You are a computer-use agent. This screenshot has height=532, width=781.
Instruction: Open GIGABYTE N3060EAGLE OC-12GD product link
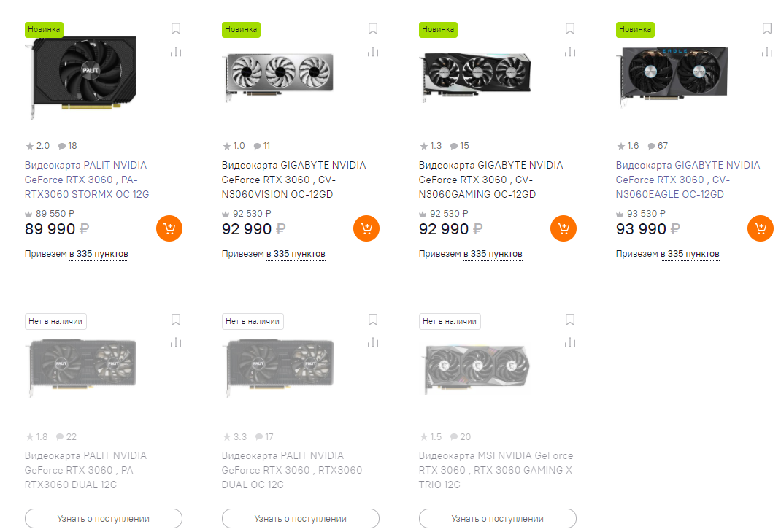[688, 180]
